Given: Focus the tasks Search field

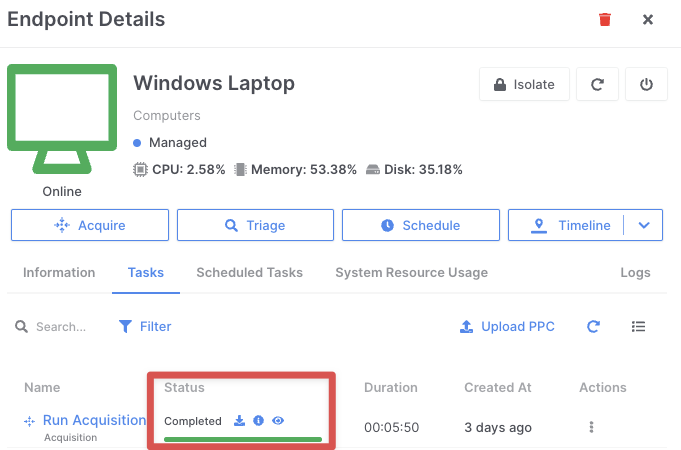Looking at the screenshot, I should click(60, 327).
